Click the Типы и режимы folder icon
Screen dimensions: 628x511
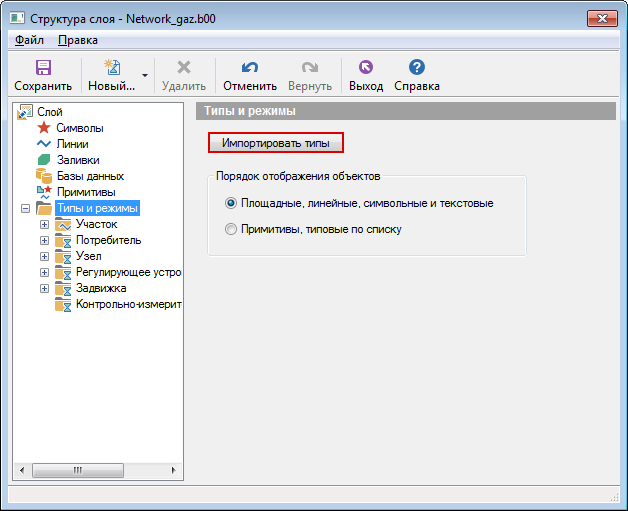click(44, 208)
